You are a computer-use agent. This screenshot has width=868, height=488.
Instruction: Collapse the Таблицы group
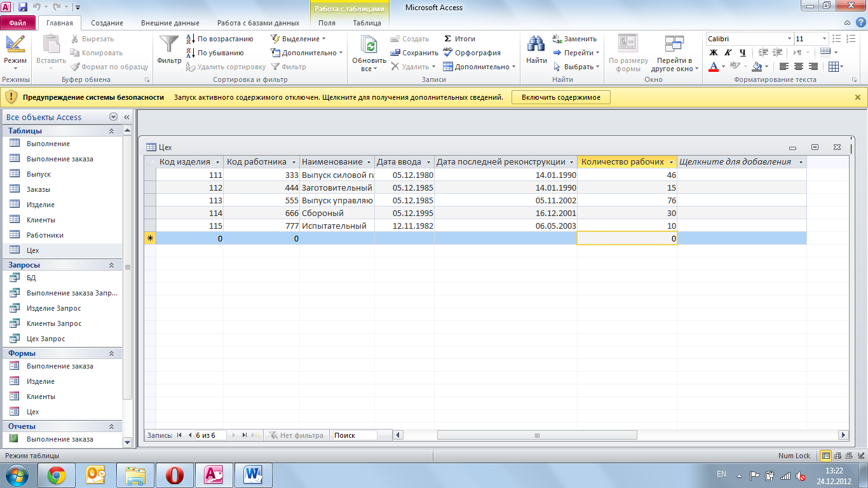(x=112, y=131)
